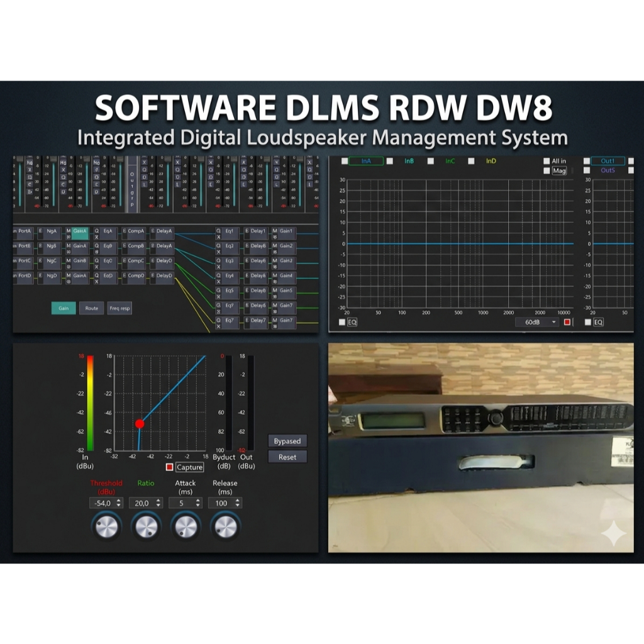
Task: Switch to the Freq resp view
Action: coord(119,308)
